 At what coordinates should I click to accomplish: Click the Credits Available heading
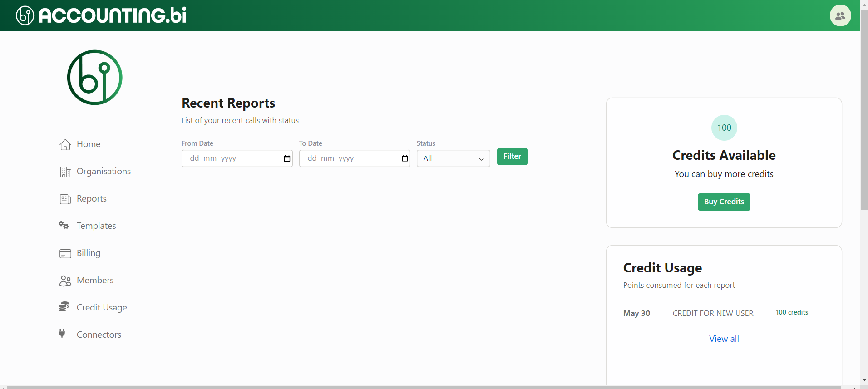(x=724, y=155)
